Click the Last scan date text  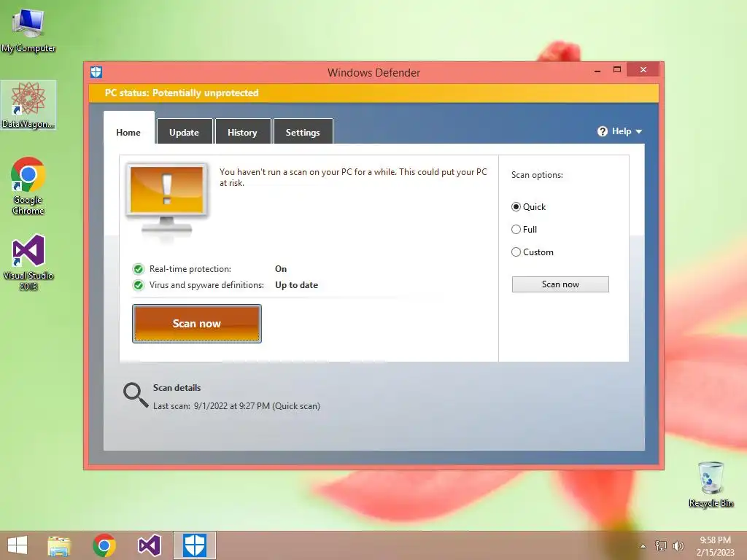click(236, 406)
